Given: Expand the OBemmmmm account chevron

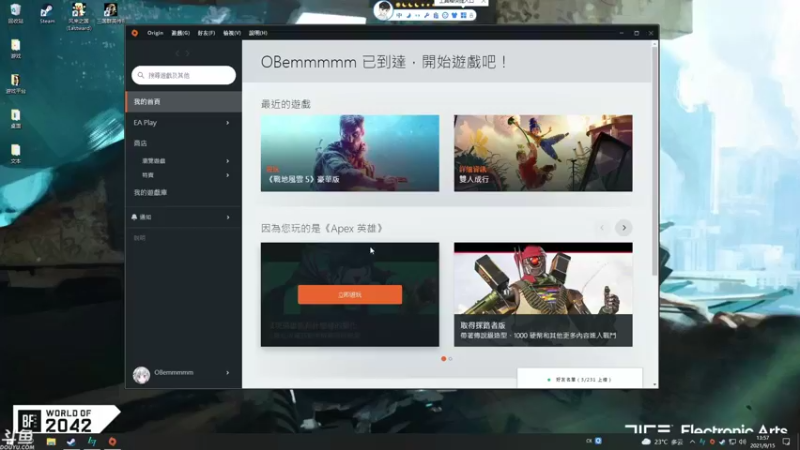Looking at the screenshot, I should (228, 372).
